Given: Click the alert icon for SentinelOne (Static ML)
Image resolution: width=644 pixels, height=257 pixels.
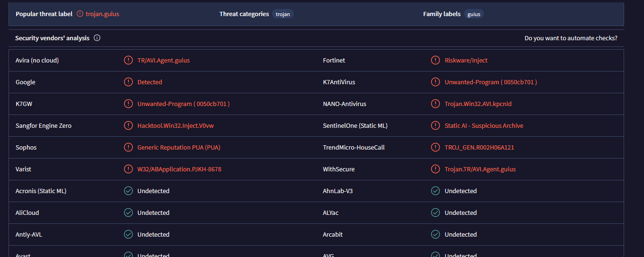Looking at the screenshot, I should tap(435, 125).
